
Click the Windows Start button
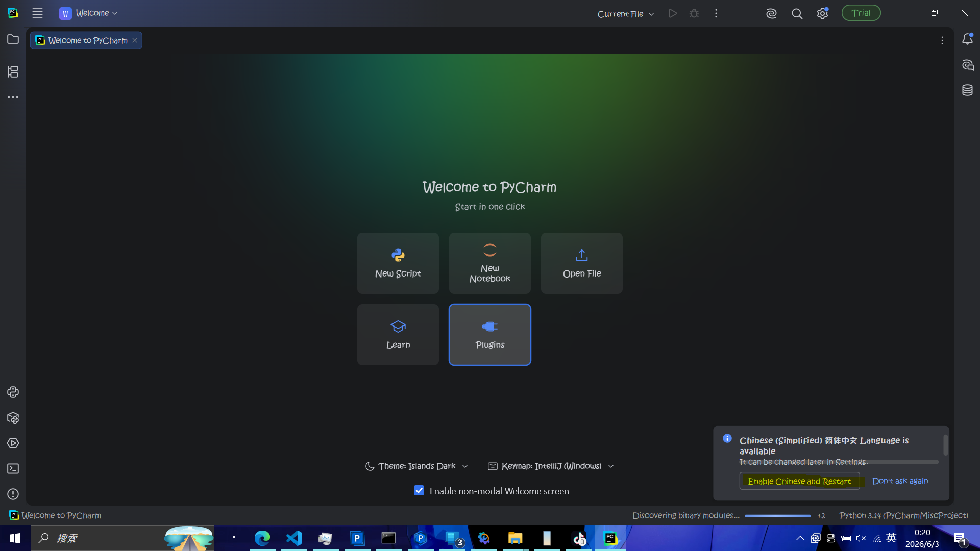tap(15, 538)
